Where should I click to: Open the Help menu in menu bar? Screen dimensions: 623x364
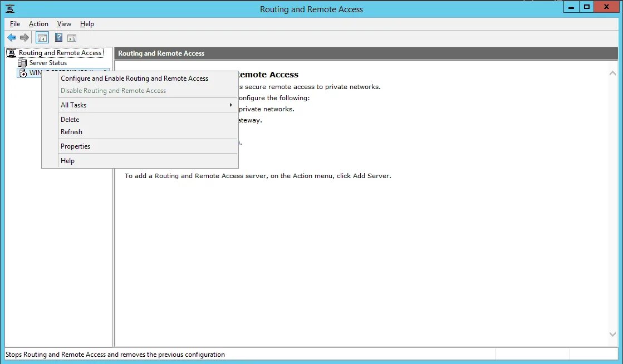click(87, 24)
